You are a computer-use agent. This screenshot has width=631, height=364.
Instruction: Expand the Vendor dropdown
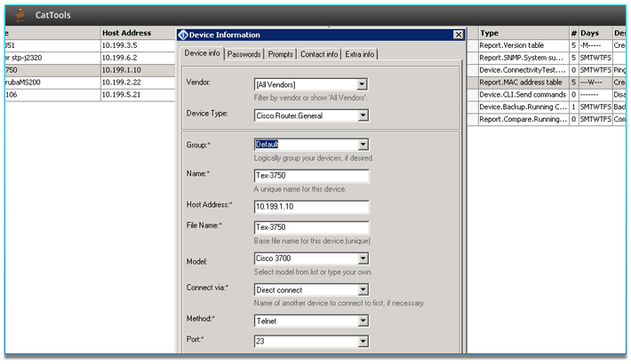coord(362,84)
